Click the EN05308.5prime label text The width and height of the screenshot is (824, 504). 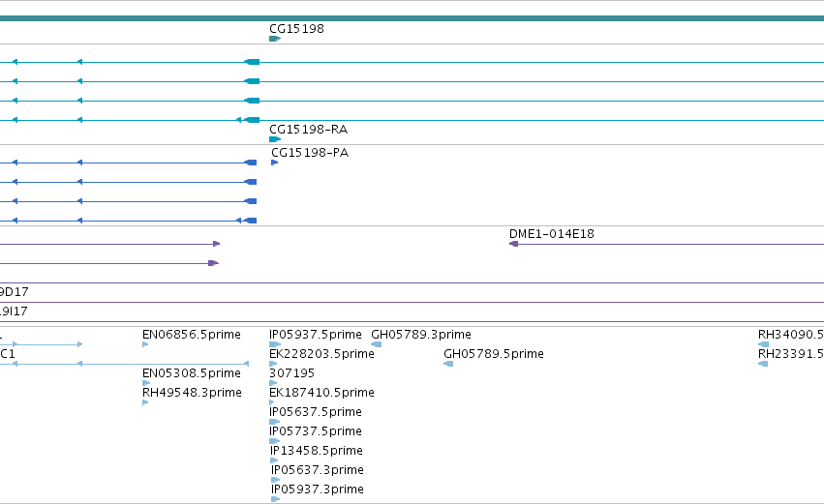[192, 373]
